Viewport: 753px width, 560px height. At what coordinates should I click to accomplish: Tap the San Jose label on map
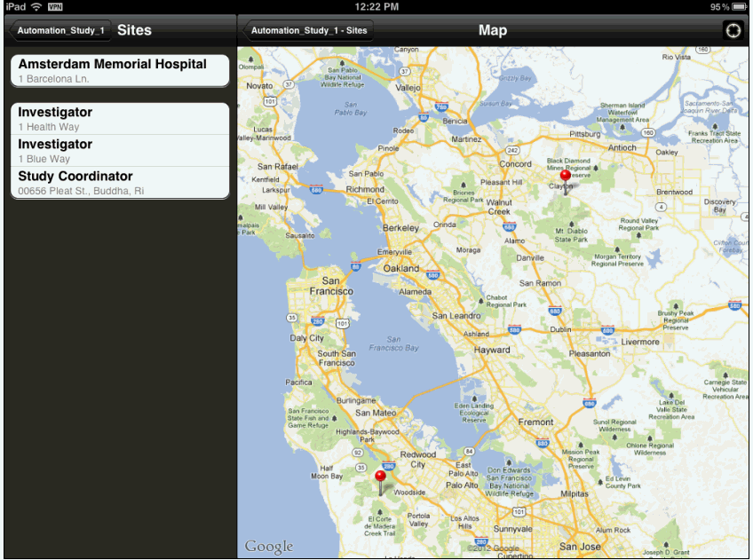580,546
